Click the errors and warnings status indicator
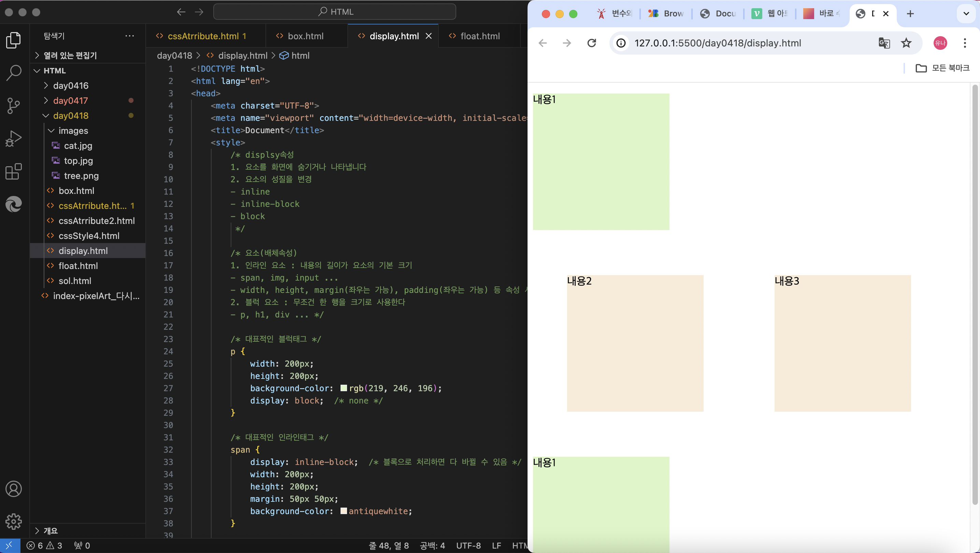 [44, 545]
